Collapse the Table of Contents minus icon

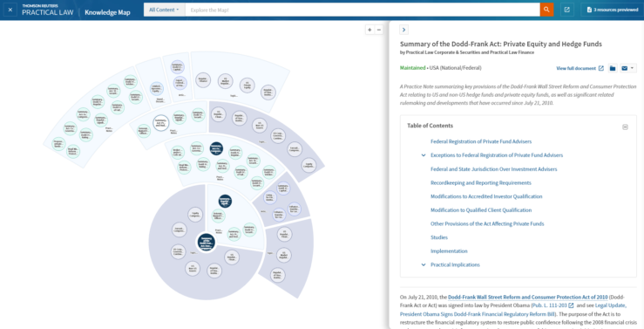pyautogui.click(x=625, y=127)
